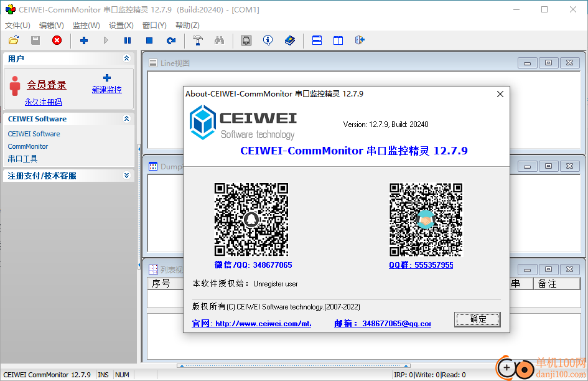
Task: Open the 窗口(Y) menu
Action: tap(154, 25)
